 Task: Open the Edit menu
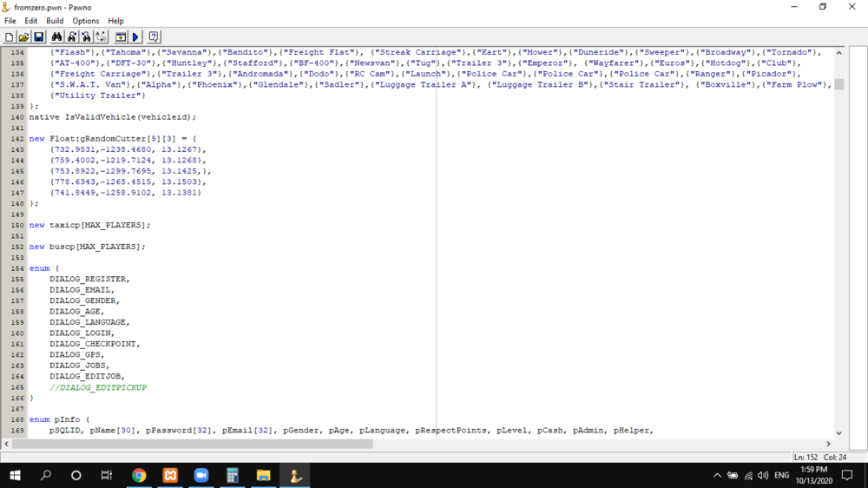[31, 21]
